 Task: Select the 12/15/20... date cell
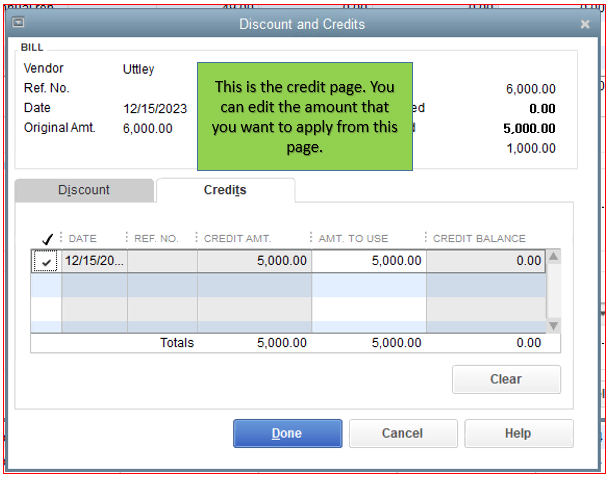tap(94, 261)
